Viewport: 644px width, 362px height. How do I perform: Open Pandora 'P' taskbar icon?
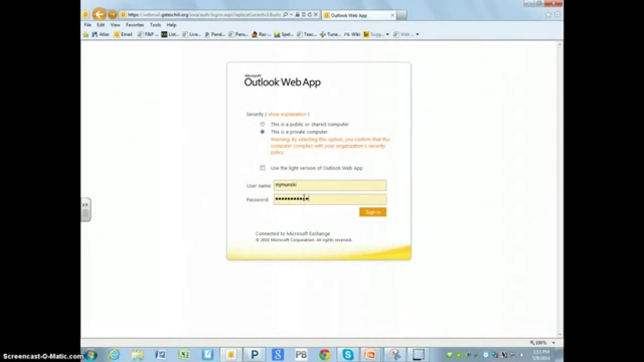tap(255, 355)
